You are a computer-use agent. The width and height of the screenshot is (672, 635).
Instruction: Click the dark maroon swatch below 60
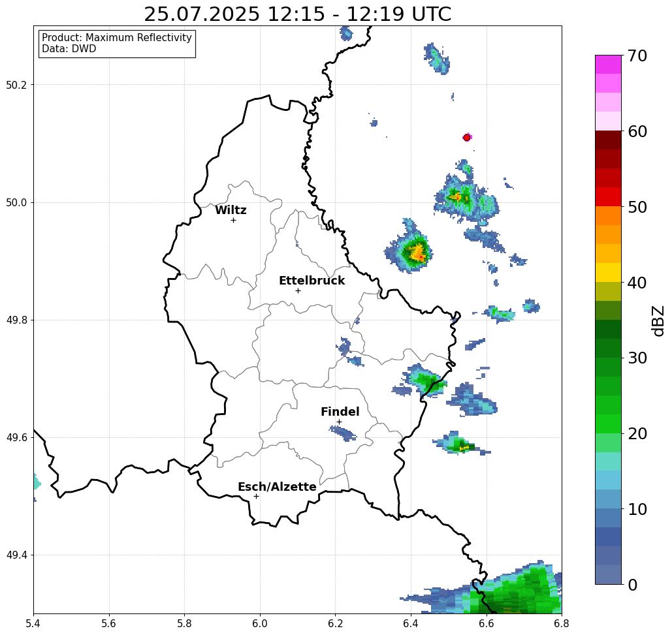click(608, 140)
